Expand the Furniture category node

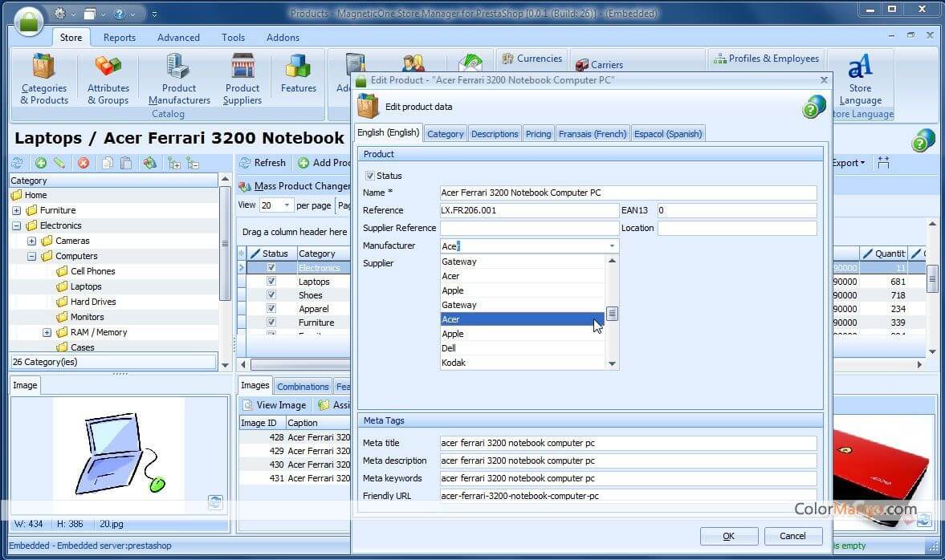coord(16,210)
